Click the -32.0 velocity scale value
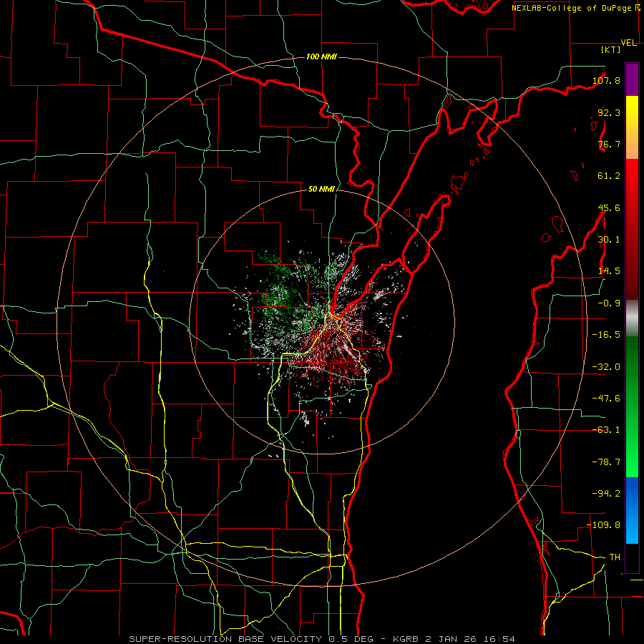The width and height of the screenshot is (644, 644). coord(606,367)
